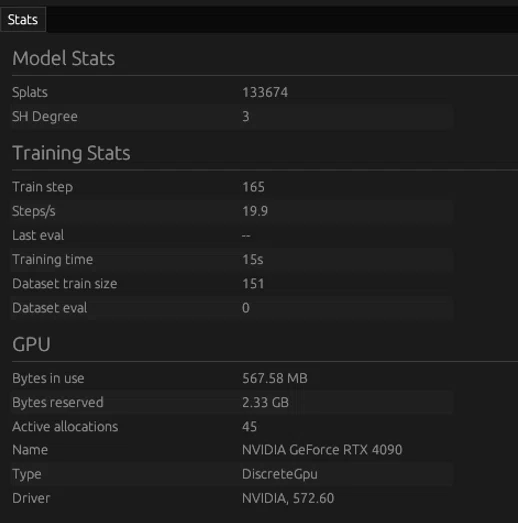Click the Driver value NVIDIA, 572.60
The height and width of the screenshot is (523, 518).
click(288, 498)
